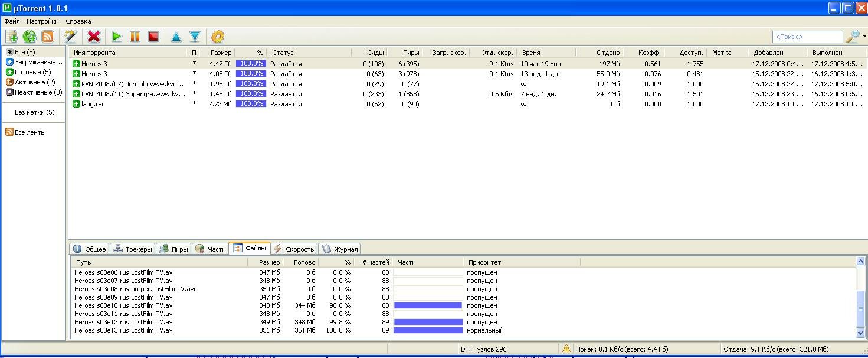Open the Файл menu

pos(12,21)
